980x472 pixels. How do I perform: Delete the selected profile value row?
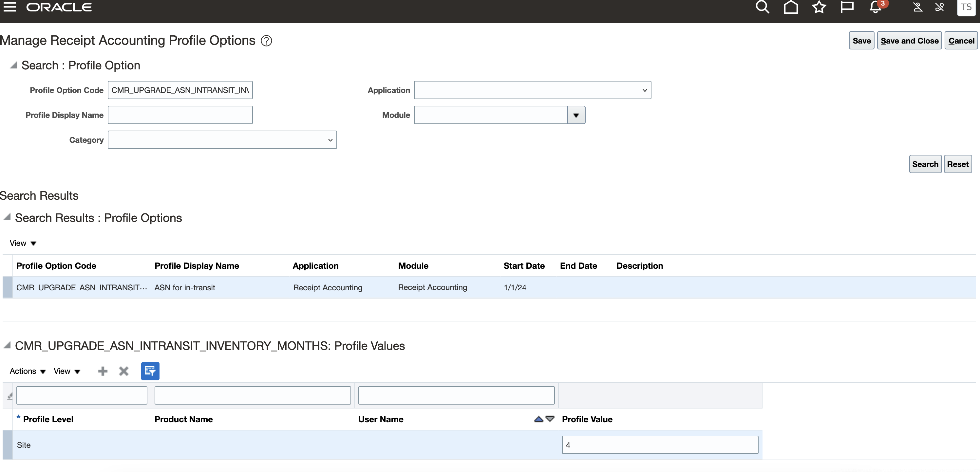tap(123, 371)
